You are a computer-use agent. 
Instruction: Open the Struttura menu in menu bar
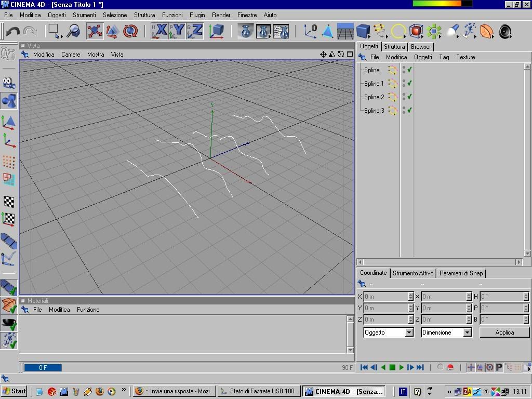click(144, 15)
